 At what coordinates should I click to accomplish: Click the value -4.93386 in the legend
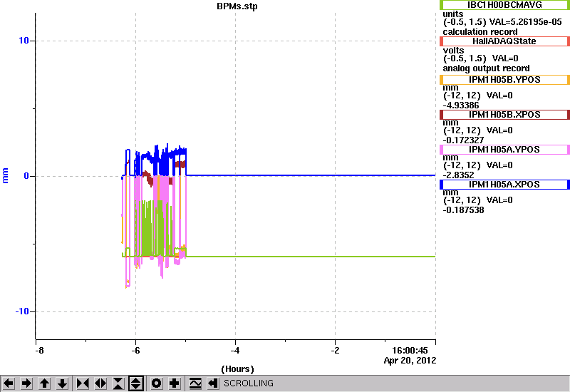point(461,105)
